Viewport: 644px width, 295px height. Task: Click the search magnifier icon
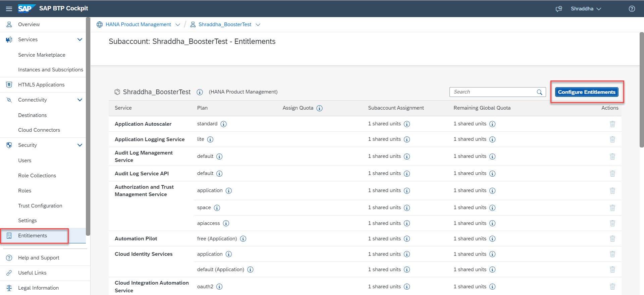point(539,92)
